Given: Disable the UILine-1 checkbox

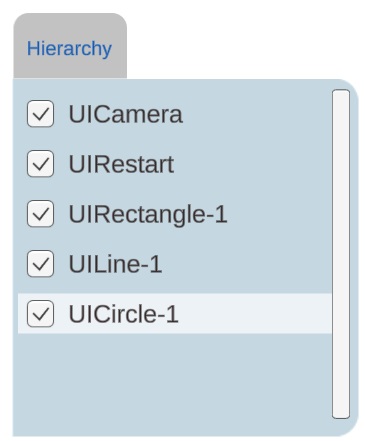Looking at the screenshot, I should click(40, 264).
